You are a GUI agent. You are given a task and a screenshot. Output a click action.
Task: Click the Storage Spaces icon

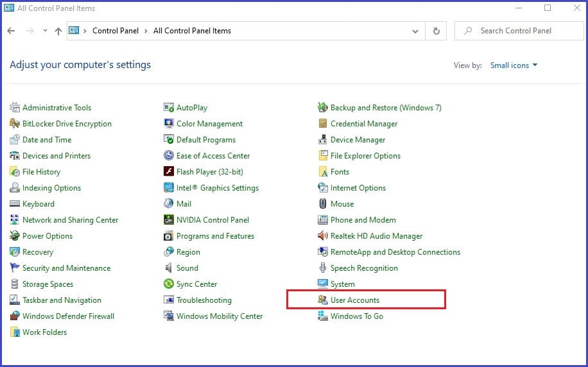click(15, 284)
